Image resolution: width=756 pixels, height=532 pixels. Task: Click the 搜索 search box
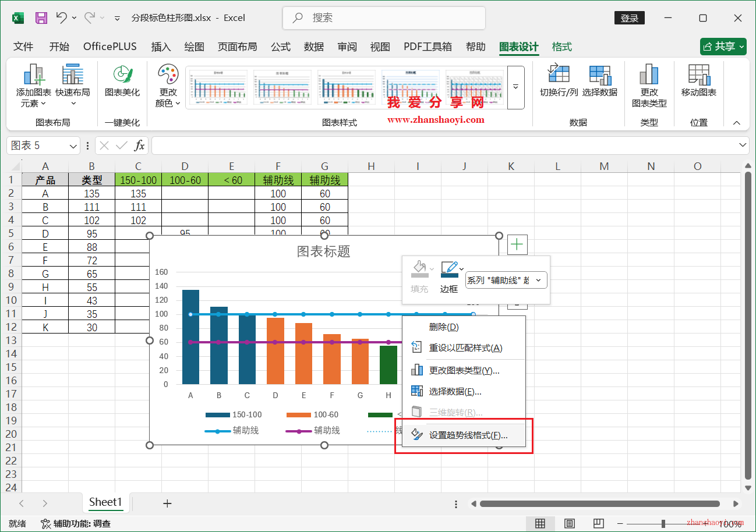click(x=384, y=18)
